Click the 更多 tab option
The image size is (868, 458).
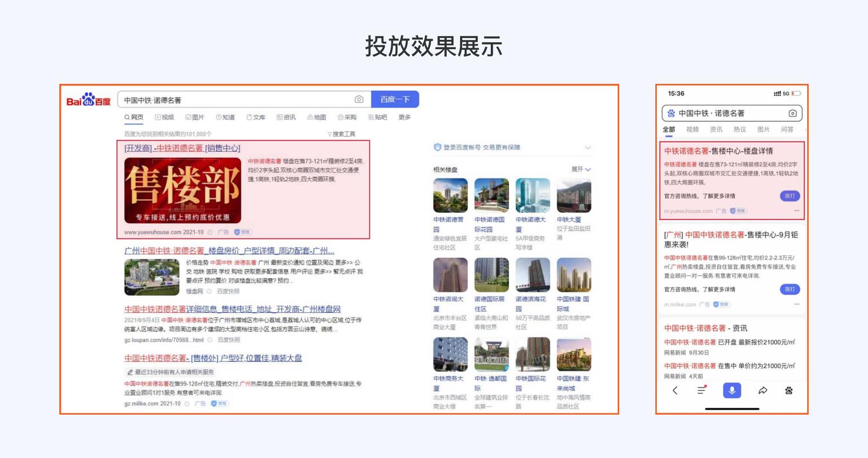pos(404,117)
